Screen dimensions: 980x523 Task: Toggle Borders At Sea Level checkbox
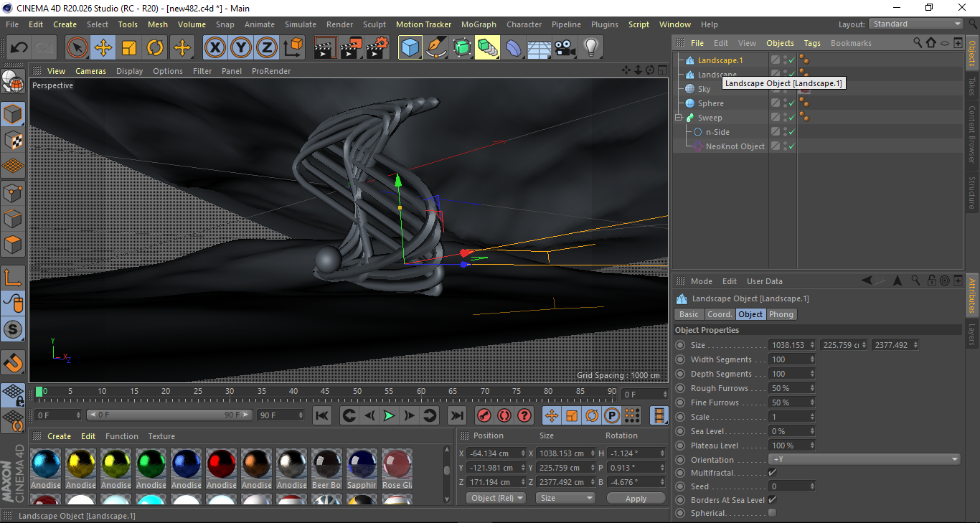[772, 499]
